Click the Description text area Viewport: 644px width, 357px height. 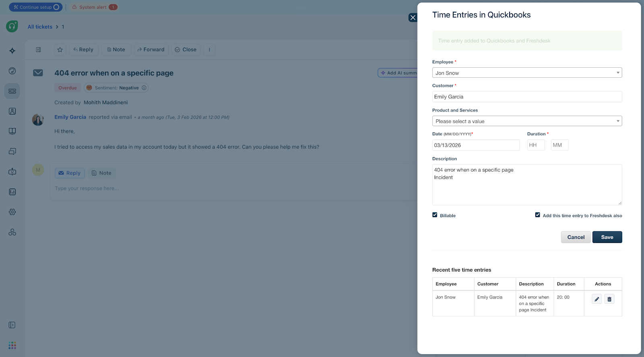click(x=527, y=185)
